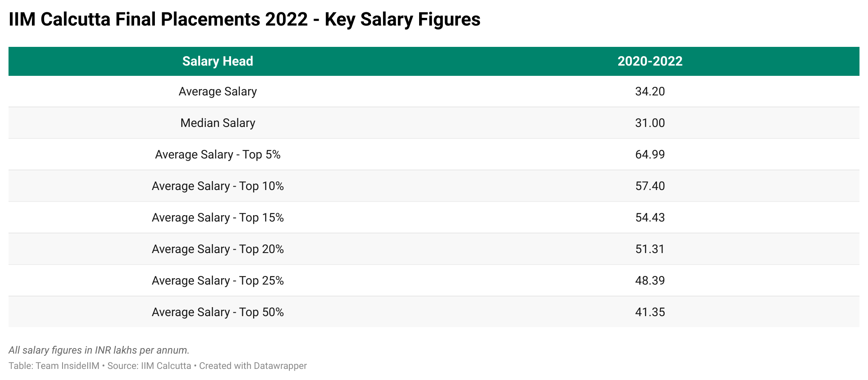Click the Average Salary - Top 20% label
The height and width of the screenshot is (380, 868).
[217, 249]
